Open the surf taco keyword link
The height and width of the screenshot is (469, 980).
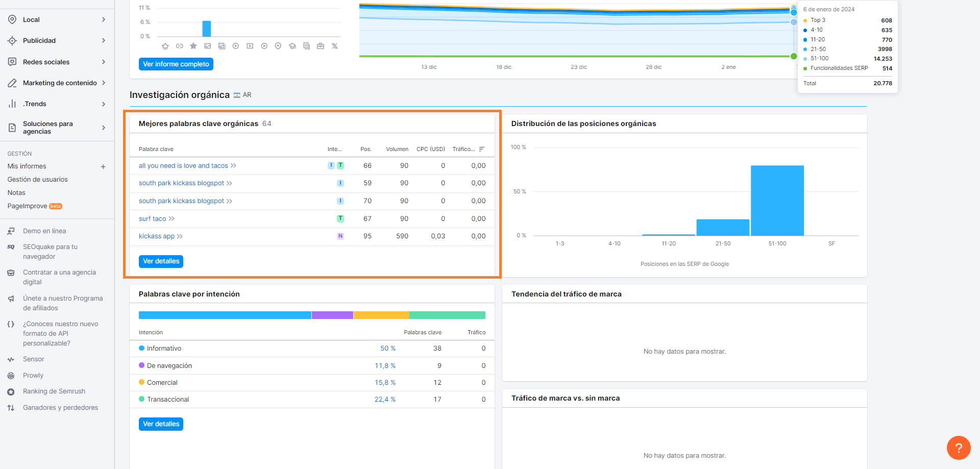(x=153, y=218)
